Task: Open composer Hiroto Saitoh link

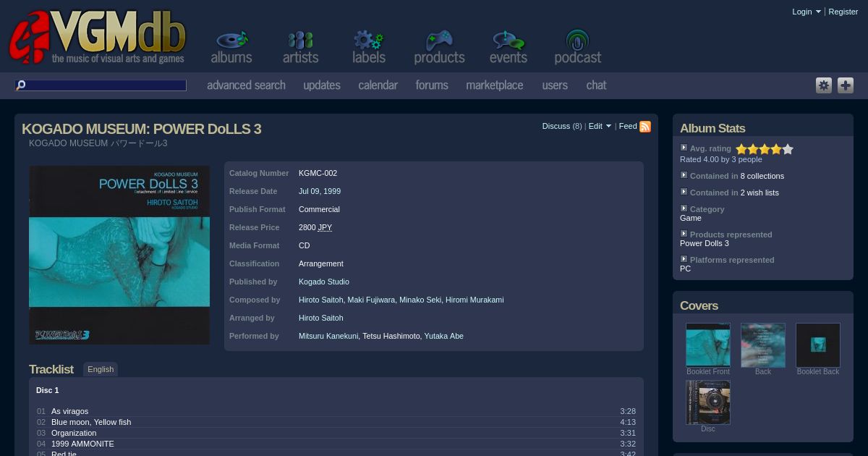Action: click(x=321, y=300)
